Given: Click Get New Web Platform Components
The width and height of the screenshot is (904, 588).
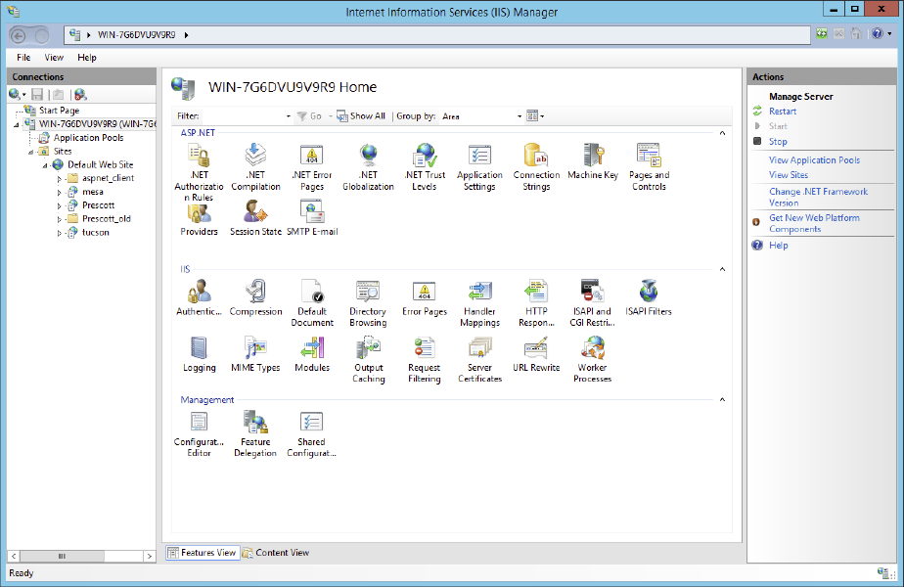Looking at the screenshot, I should [814, 223].
